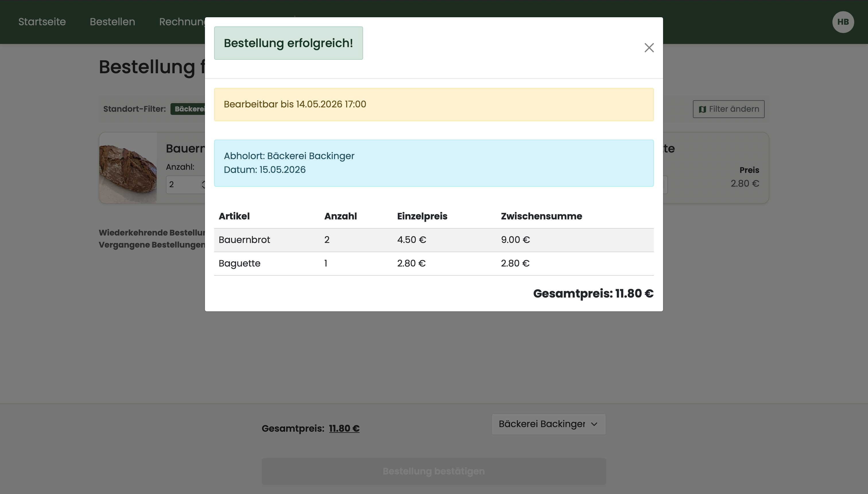Image resolution: width=868 pixels, height=494 pixels.
Task: Click the Preis label on the product card
Action: click(x=749, y=170)
